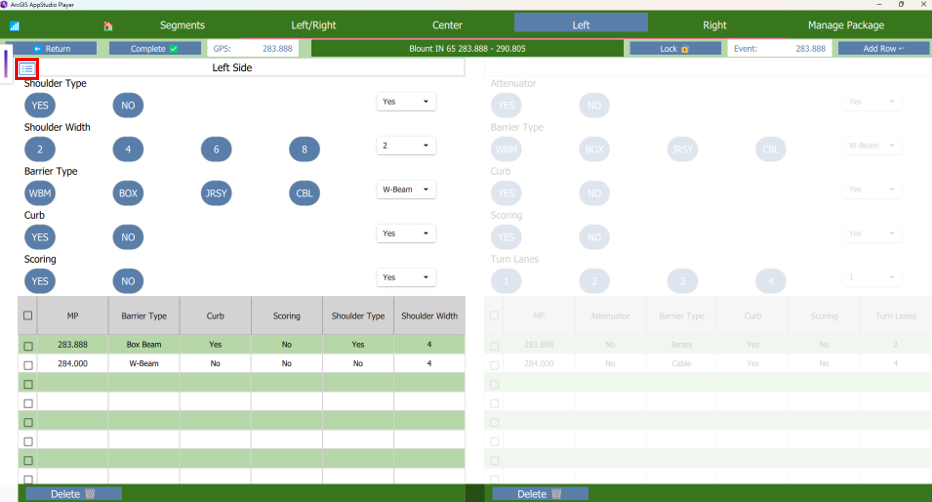Tick checkbox of first empty left table row
The height and width of the screenshot is (502, 932).
click(28, 384)
